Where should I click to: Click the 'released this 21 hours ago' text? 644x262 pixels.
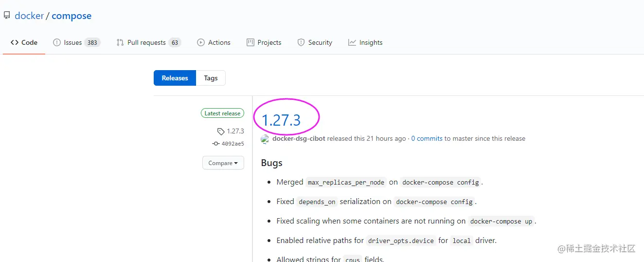366,138
